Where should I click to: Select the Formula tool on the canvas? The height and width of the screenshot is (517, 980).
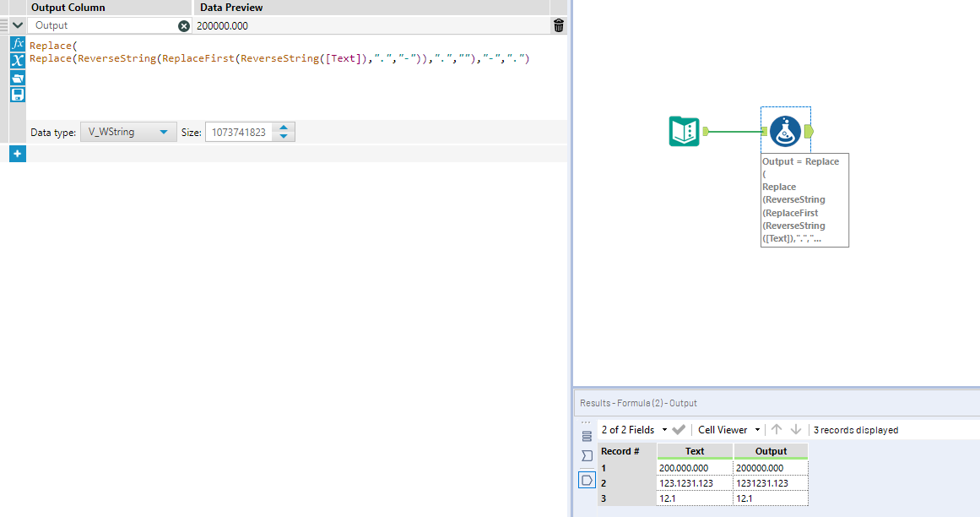coord(785,131)
